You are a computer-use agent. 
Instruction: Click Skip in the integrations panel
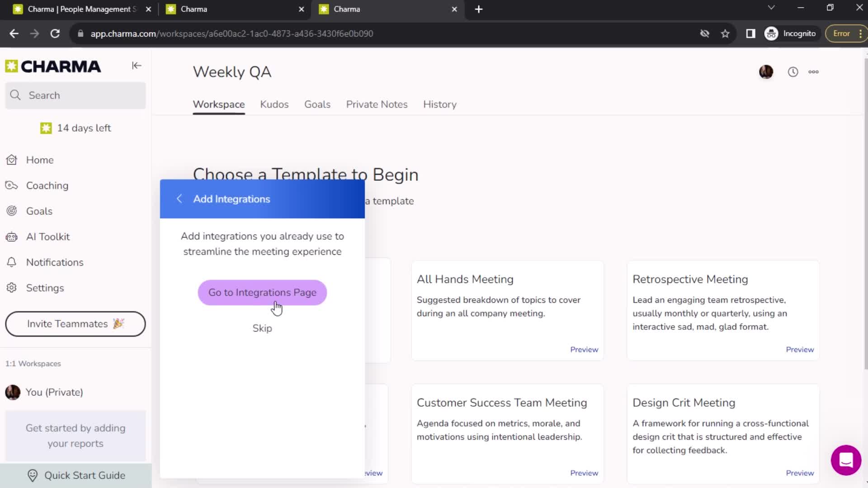click(262, 328)
